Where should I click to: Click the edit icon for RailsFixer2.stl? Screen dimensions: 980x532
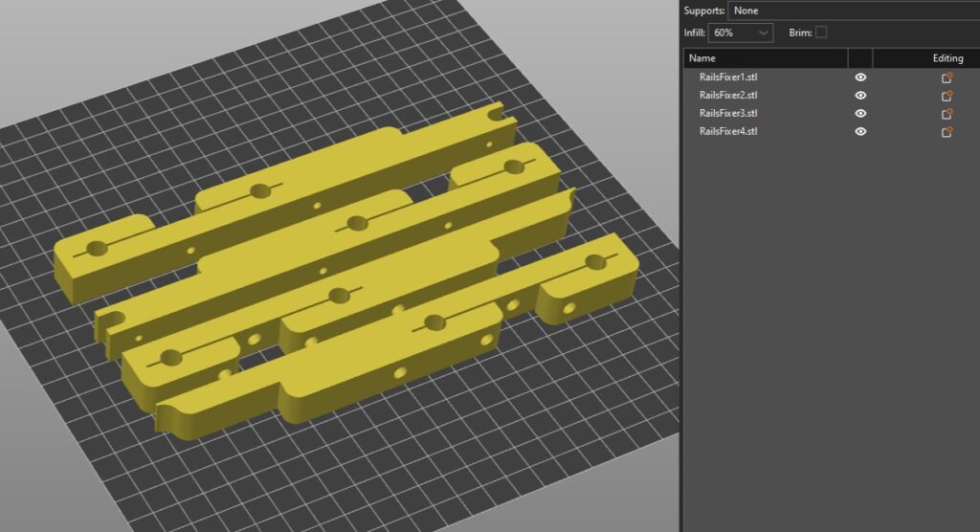pyautogui.click(x=947, y=96)
